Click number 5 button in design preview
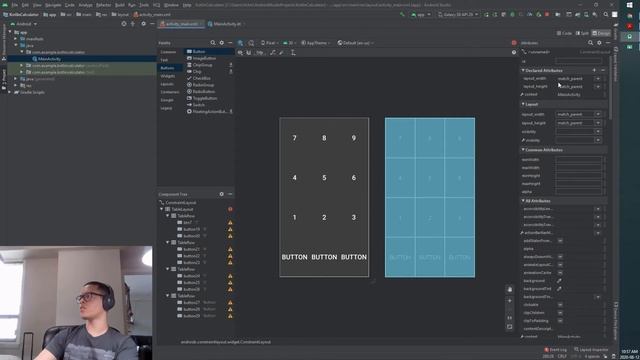The width and height of the screenshot is (640, 360). pos(324,178)
